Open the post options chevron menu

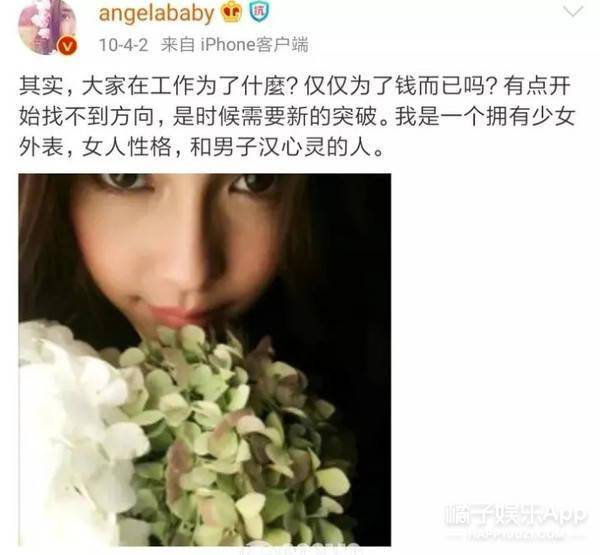tap(574, 12)
